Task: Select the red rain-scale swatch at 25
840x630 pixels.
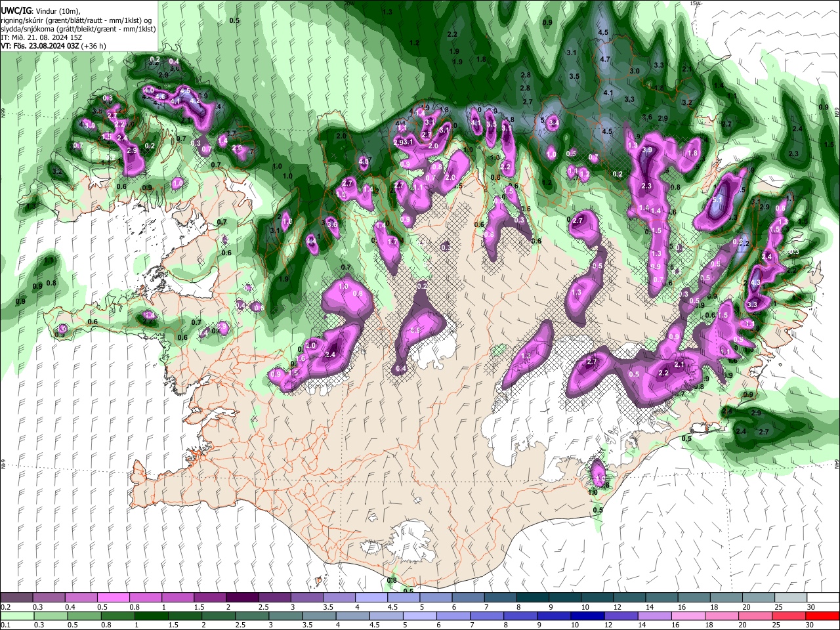Action: click(789, 616)
